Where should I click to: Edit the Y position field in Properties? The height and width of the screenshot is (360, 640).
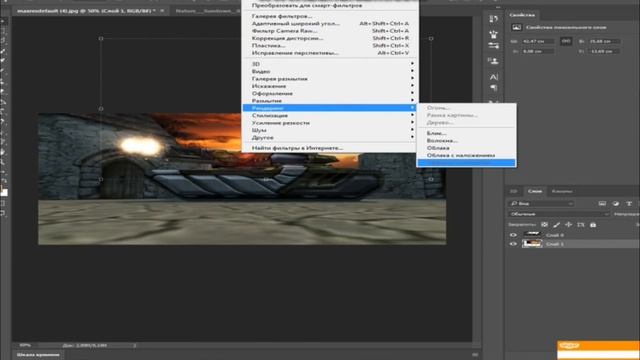pos(604,51)
